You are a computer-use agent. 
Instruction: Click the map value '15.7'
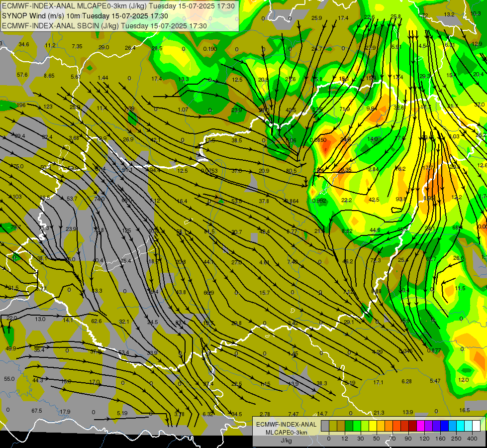(x=264, y=293)
